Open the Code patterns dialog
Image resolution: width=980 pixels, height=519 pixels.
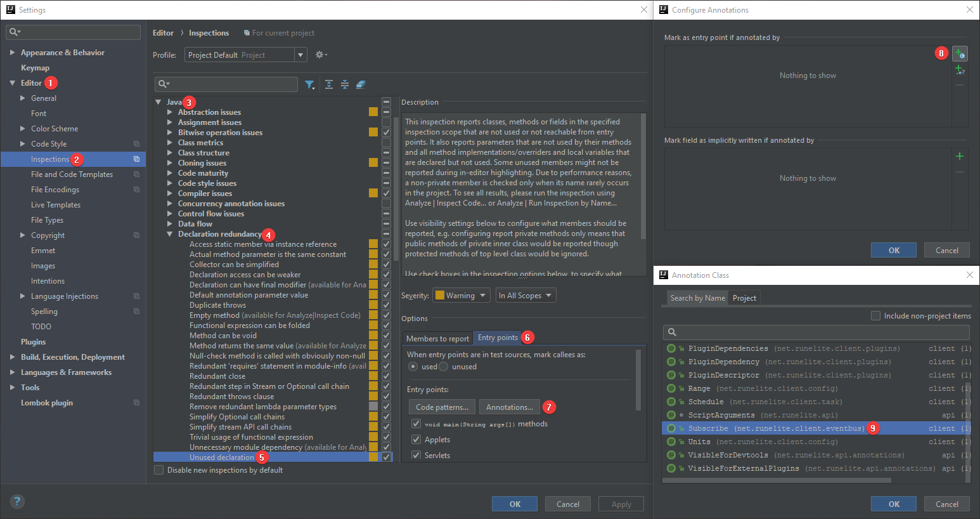[442, 407]
